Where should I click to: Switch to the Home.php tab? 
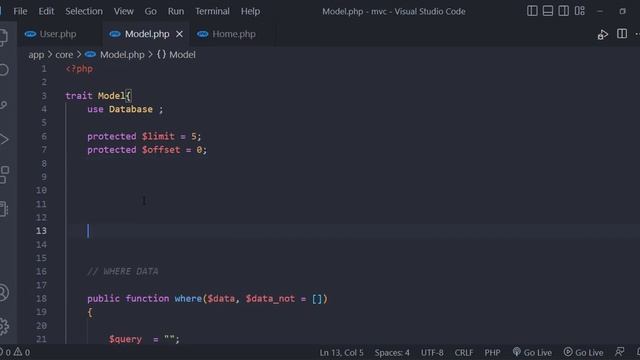(233, 34)
